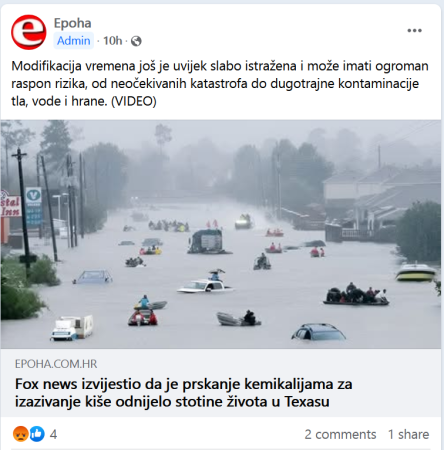Screen dimensions: 444x450
Task: Click the Crystal Inn sign in photo
Action: click(x=10, y=205)
